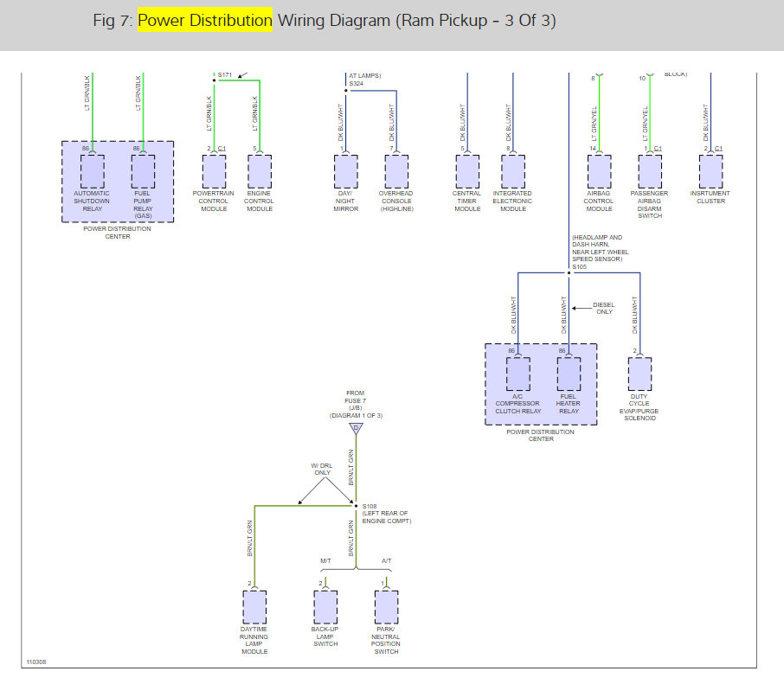The image size is (784, 684).
Task: Click the 'AT LAMPS)' text near S324
Action: 365,75
